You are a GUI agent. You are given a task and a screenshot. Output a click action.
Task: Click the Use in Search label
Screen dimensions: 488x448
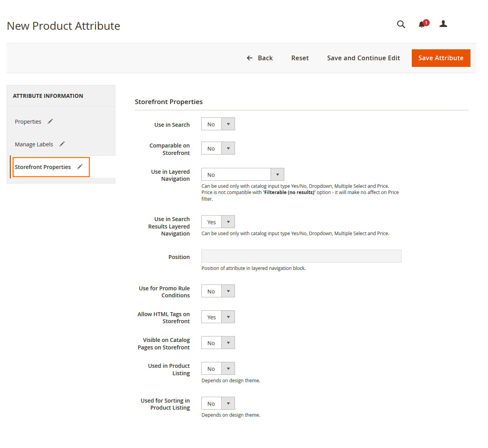pos(172,125)
